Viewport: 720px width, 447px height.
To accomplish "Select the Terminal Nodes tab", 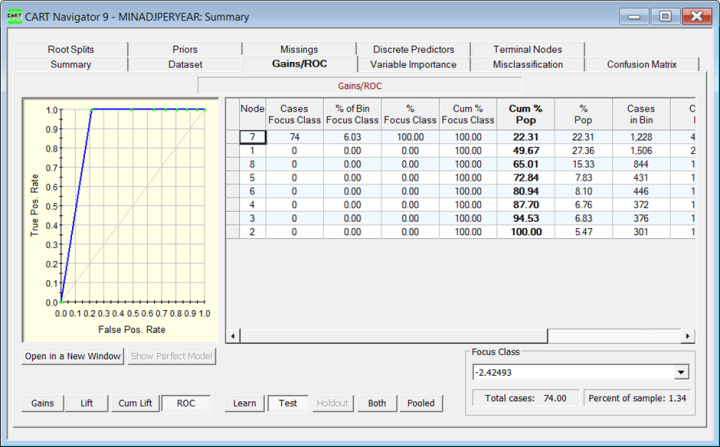I will (x=527, y=49).
